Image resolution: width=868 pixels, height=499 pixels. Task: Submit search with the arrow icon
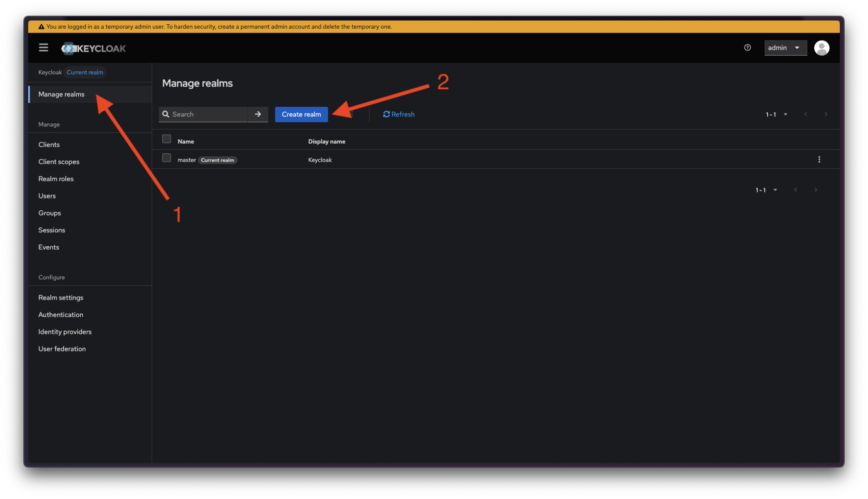(x=258, y=114)
